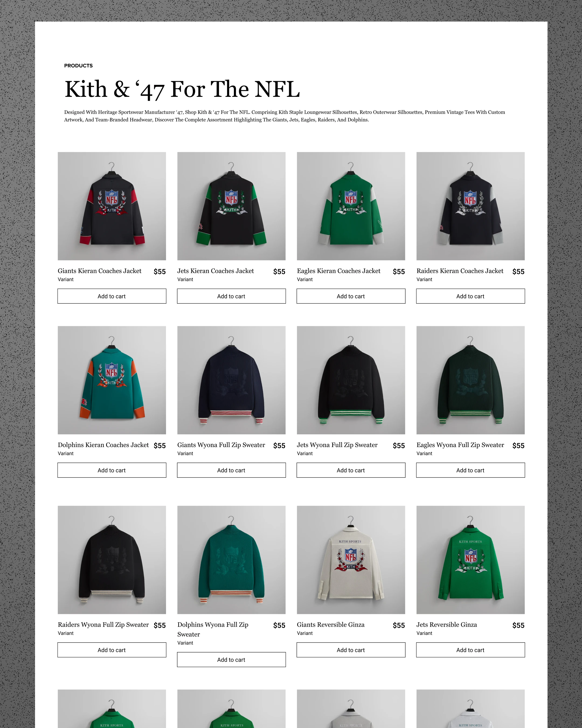This screenshot has width=582, height=728.
Task: Open the Raiders Kieran Coaches Jacket title link
Action: click(x=460, y=271)
